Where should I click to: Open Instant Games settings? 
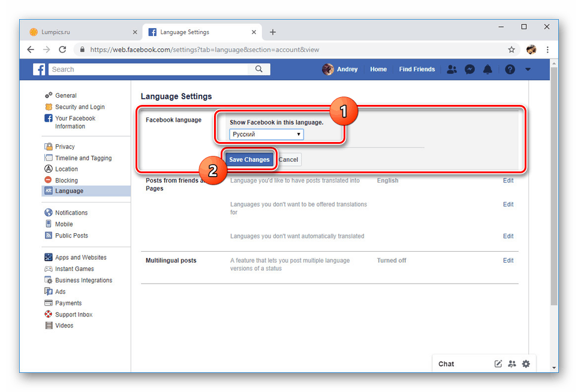74,269
